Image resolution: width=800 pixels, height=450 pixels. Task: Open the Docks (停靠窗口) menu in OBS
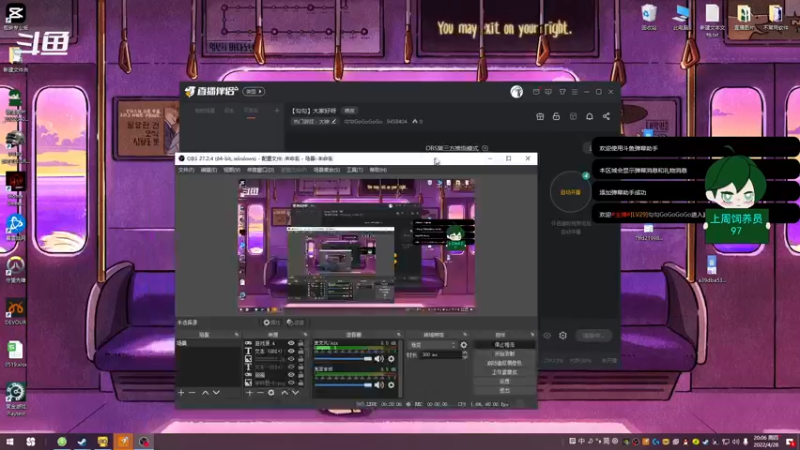(x=260, y=170)
